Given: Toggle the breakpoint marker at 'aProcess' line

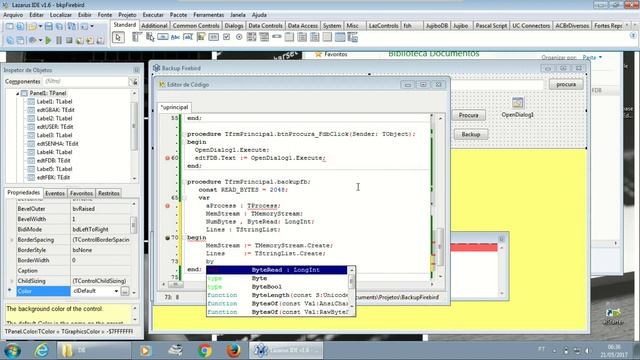Looking at the screenshot, I should 167,206.
